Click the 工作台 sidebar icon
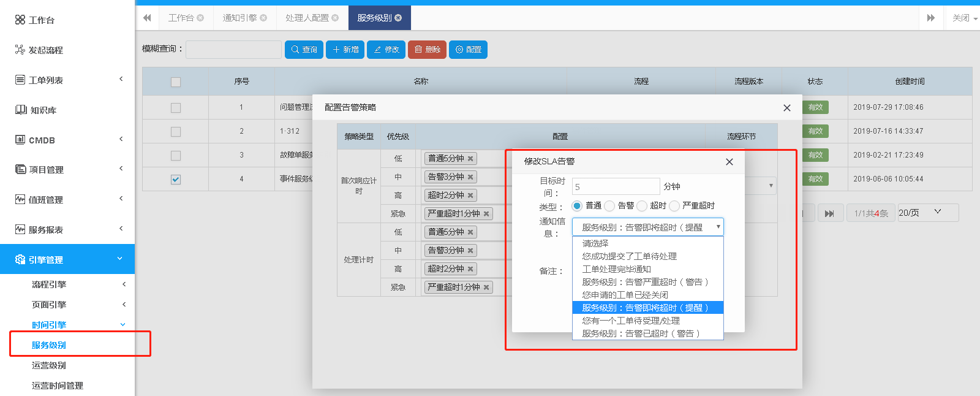 (20, 20)
